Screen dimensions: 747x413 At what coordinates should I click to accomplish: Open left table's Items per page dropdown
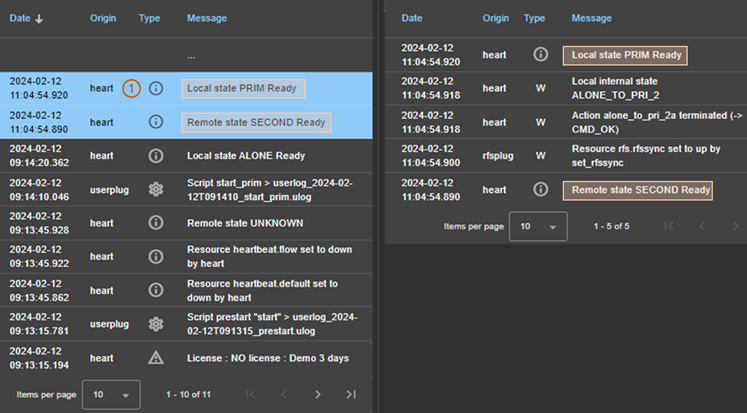point(110,394)
